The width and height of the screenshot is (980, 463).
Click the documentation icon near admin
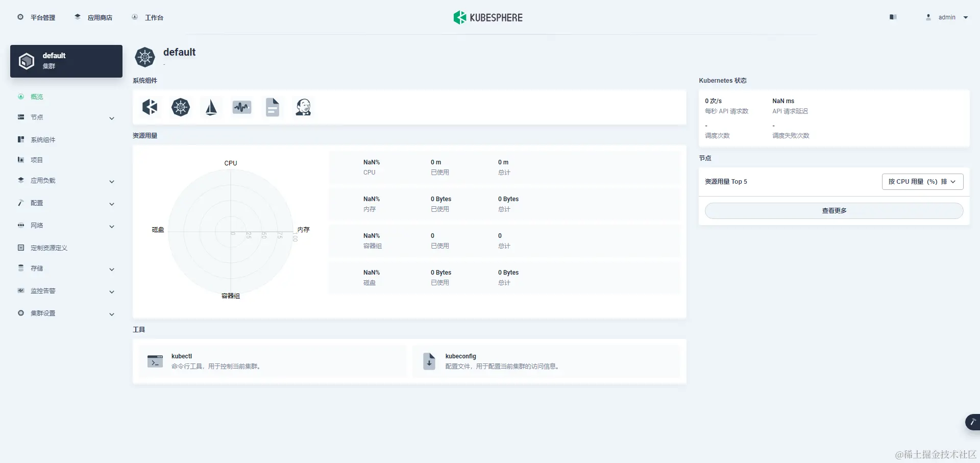(893, 17)
